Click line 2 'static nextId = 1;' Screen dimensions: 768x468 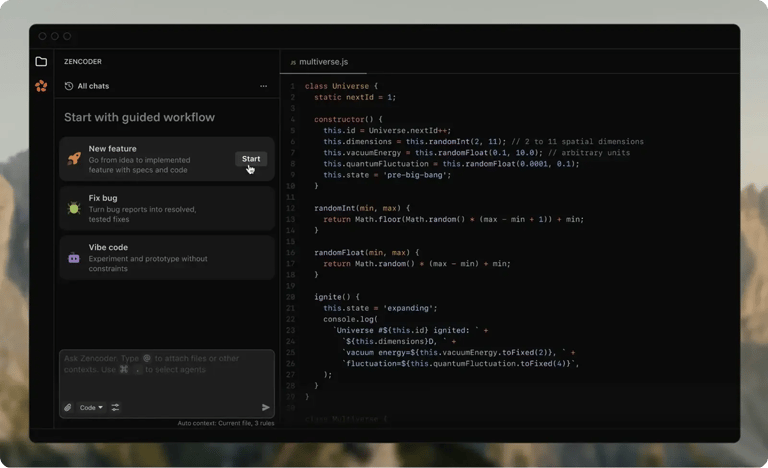(355, 98)
